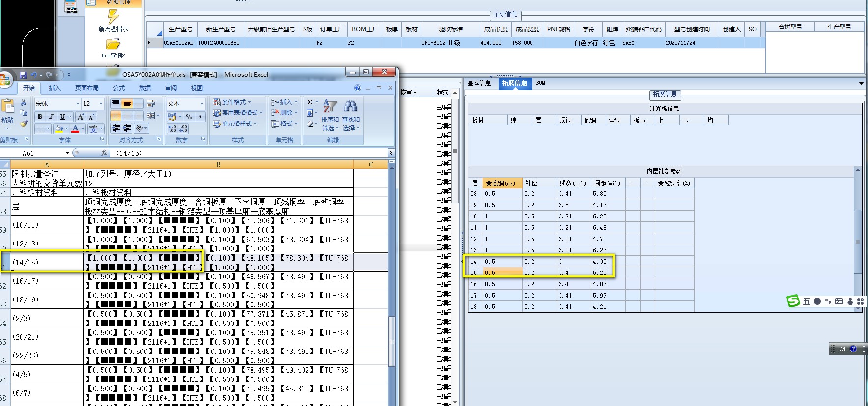Center cell text horizontally
The height and width of the screenshot is (406, 868).
pyautogui.click(x=127, y=116)
